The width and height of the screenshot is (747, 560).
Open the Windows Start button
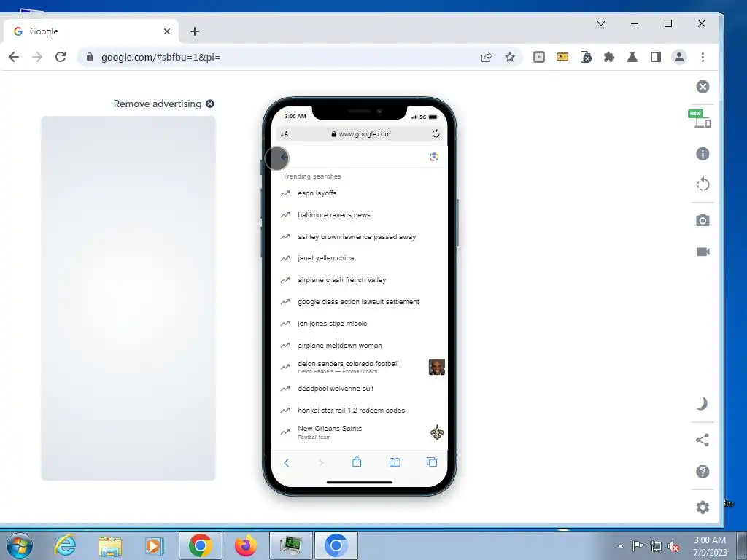click(20, 545)
